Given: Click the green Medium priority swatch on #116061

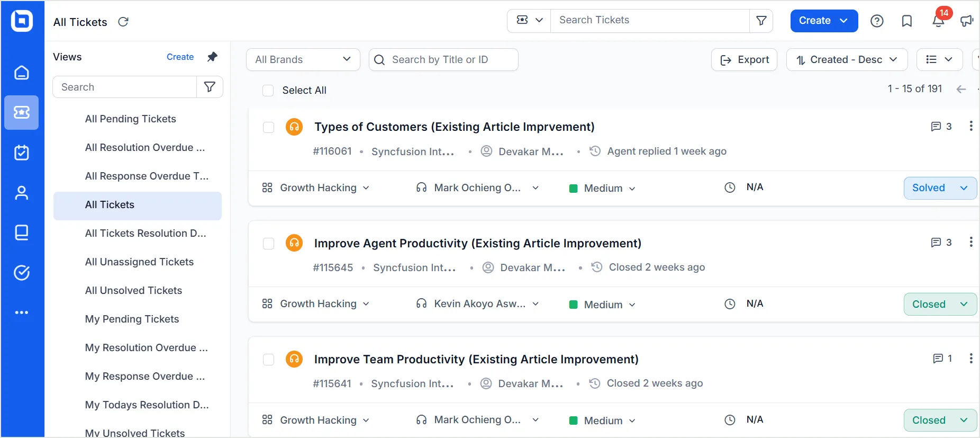Looking at the screenshot, I should pyautogui.click(x=573, y=189).
